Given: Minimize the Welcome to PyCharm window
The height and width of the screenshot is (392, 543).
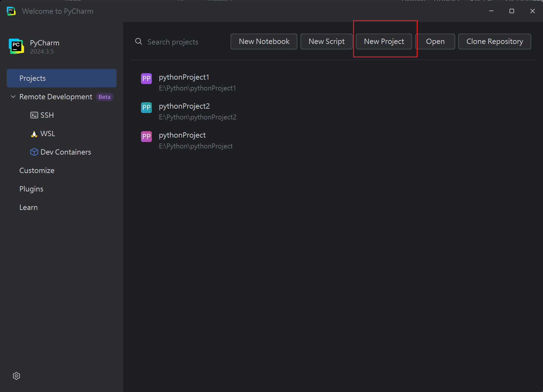Looking at the screenshot, I should [x=491, y=11].
